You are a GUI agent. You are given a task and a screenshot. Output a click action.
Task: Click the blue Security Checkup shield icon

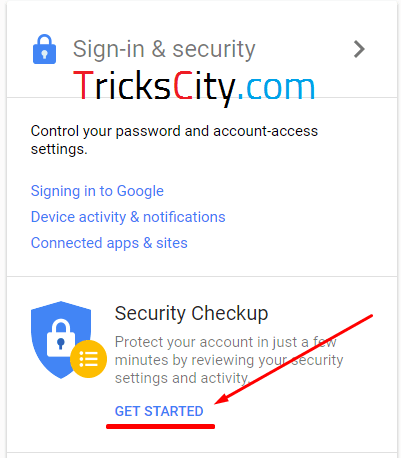[60, 339]
